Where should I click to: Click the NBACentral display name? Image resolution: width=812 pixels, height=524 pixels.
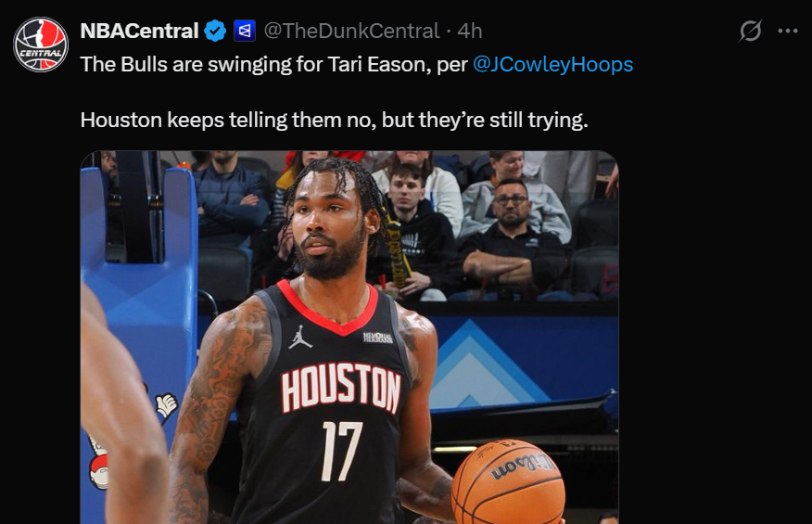[139, 32]
